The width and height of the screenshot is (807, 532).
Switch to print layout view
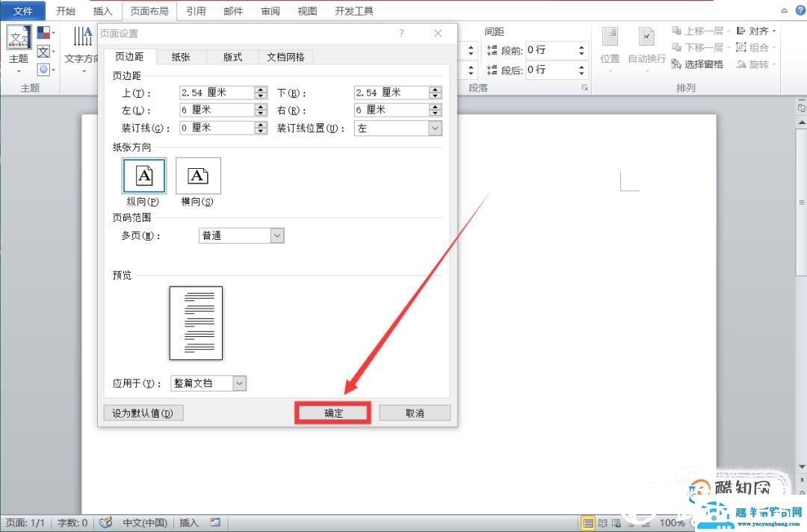[x=588, y=523]
